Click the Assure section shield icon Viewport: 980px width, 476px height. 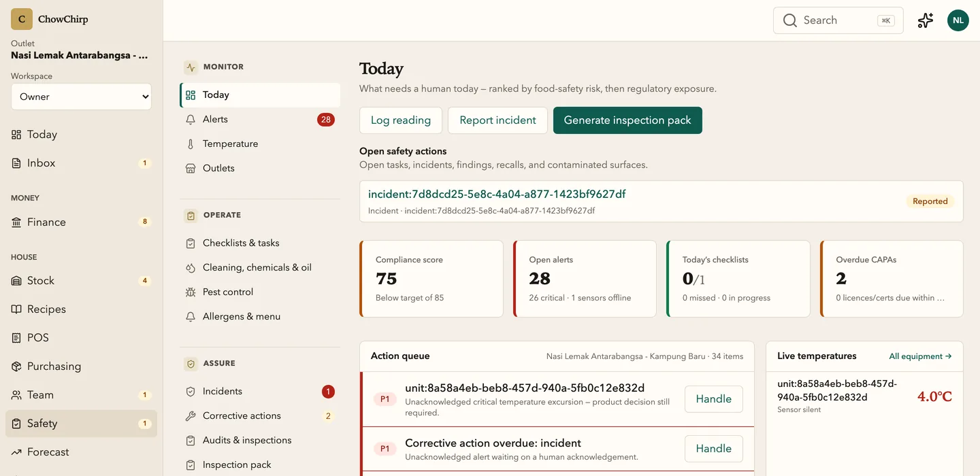tap(191, 364)
